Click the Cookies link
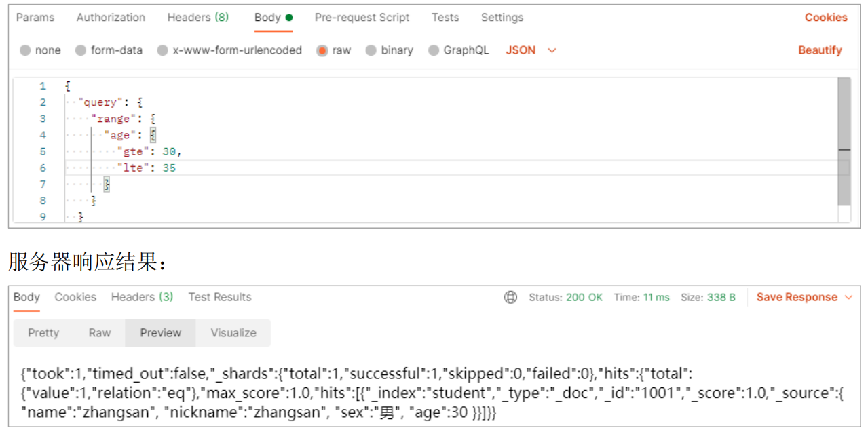 [826, 18]
